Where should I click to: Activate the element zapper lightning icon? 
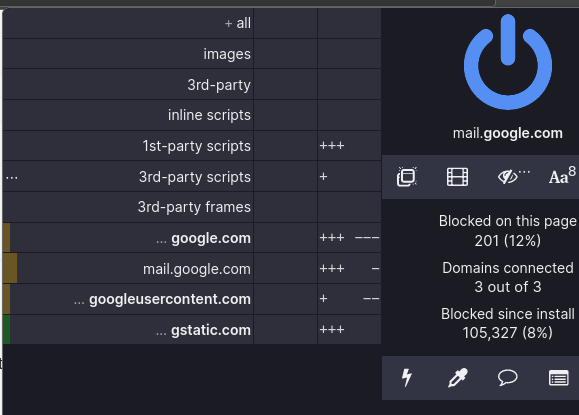[407, 378]
